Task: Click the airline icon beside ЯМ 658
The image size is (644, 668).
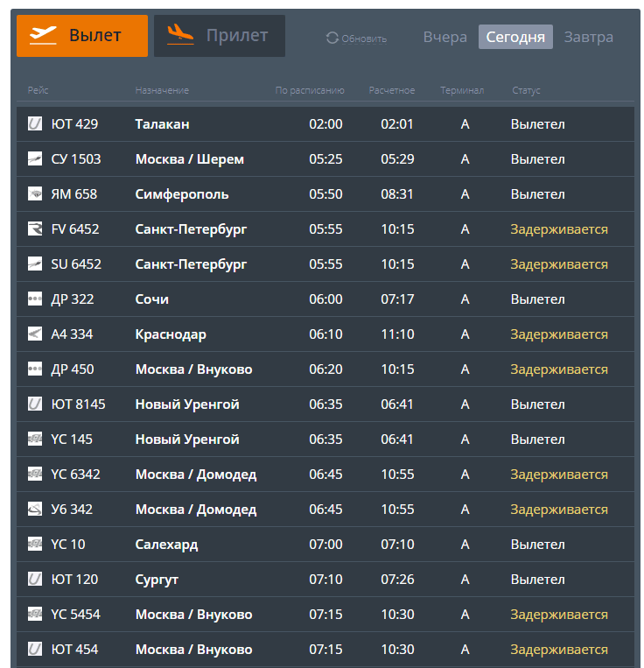Action: pos(35,194)
